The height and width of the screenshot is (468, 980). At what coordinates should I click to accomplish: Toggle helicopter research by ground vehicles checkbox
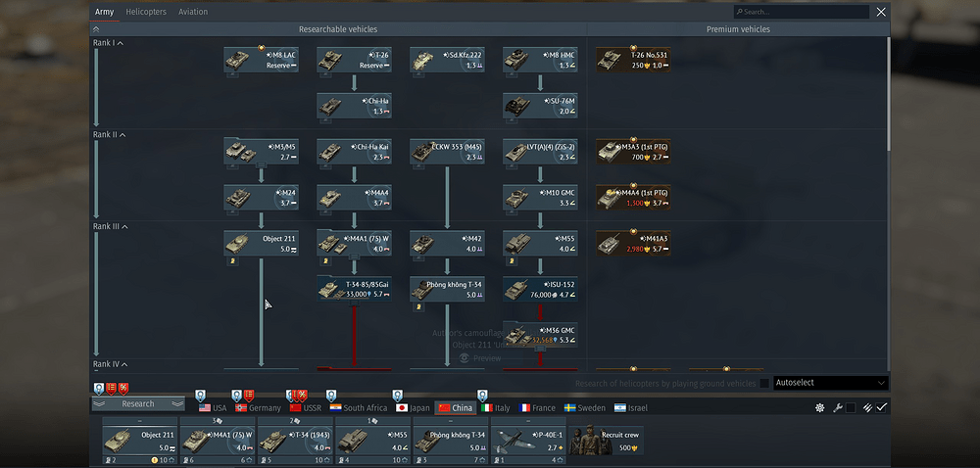coord(764,383)
